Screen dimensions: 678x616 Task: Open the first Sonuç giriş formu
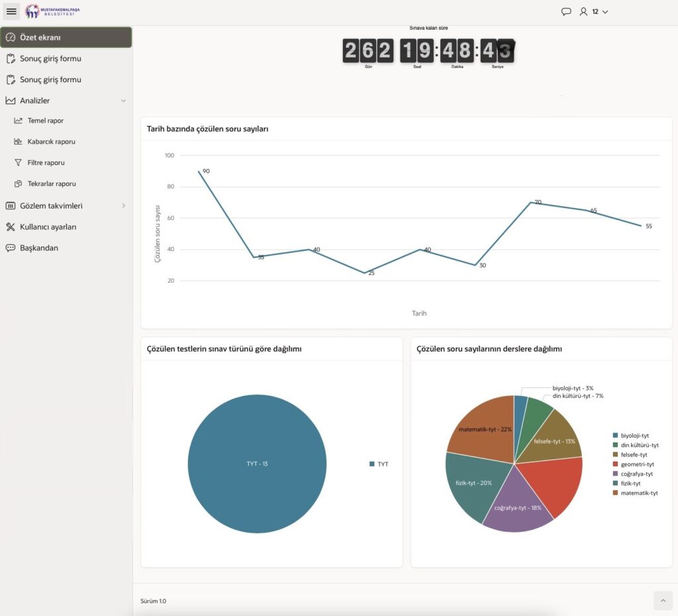(x=50, y=58)
